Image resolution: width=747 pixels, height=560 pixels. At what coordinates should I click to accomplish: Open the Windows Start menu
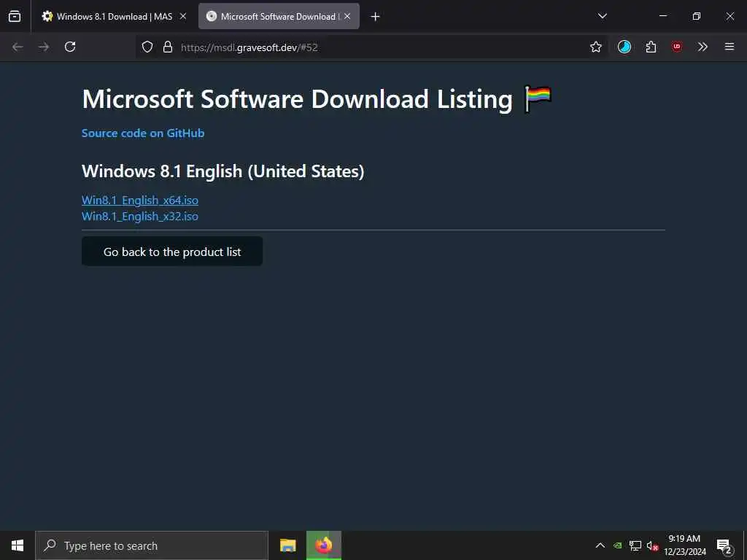point(18,545)
